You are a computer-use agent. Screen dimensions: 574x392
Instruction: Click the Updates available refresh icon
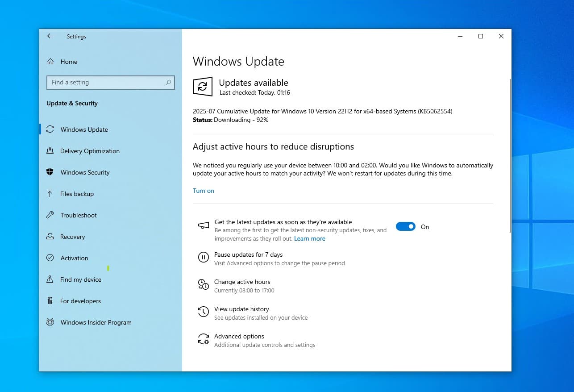202,87
